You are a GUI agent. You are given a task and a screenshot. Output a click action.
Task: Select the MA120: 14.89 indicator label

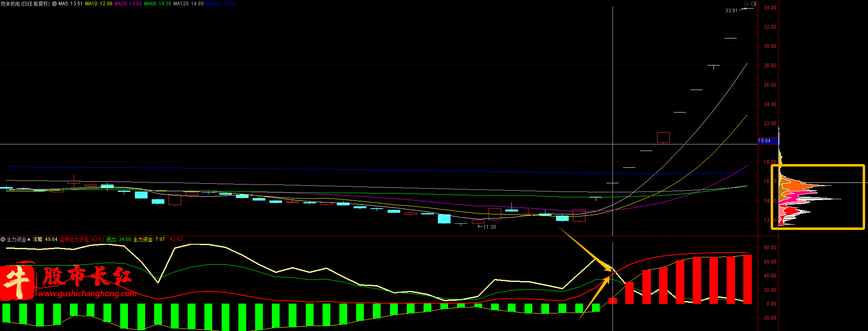click(x=188, y=4)
